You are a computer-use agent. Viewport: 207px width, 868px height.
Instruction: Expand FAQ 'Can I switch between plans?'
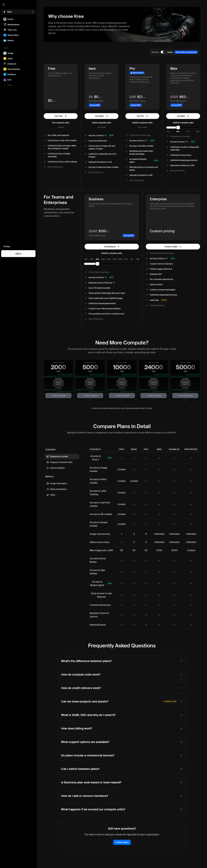point(122,769)
